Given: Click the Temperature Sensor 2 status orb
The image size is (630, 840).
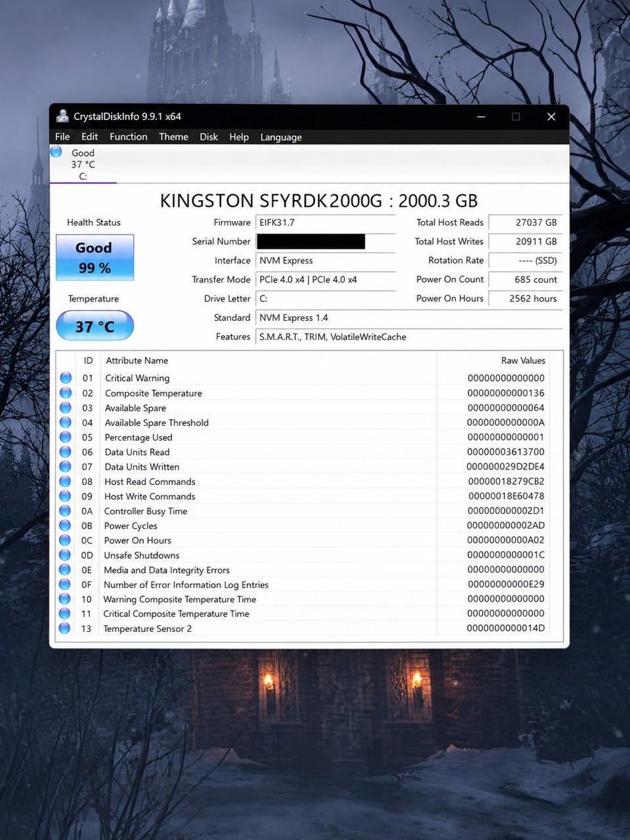Looking at the screenshot, I should point(64,628).
